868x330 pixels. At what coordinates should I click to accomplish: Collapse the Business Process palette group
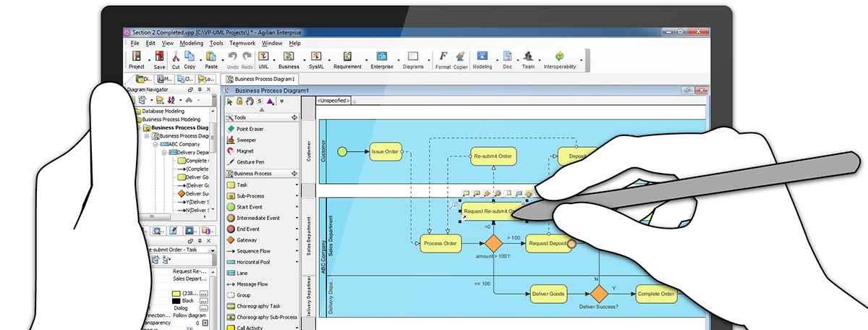click(x=262, y=174)
